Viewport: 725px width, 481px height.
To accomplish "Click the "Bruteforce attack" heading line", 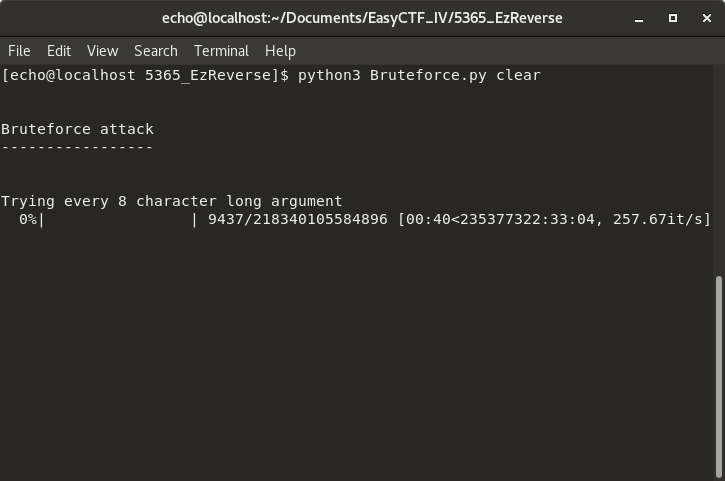I will coord(78,129).
